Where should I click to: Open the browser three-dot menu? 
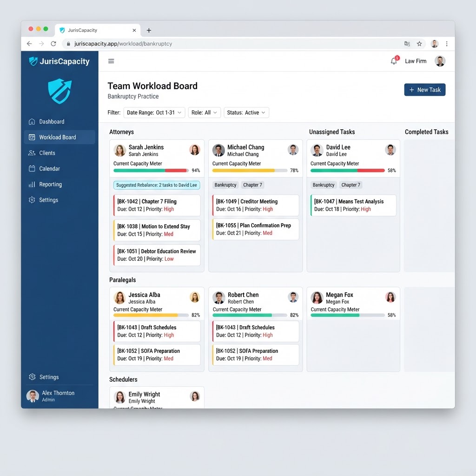coord(447,44)
